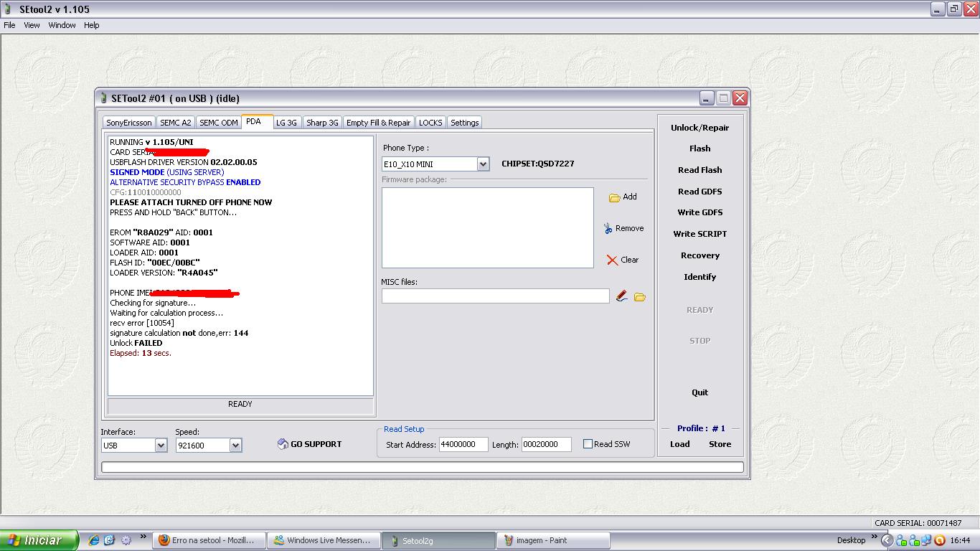The width and height of the screenshot is (980, 551).
Task: Open second quick launch browser icon
Action: pyautogui.click(x=109, y=540)
